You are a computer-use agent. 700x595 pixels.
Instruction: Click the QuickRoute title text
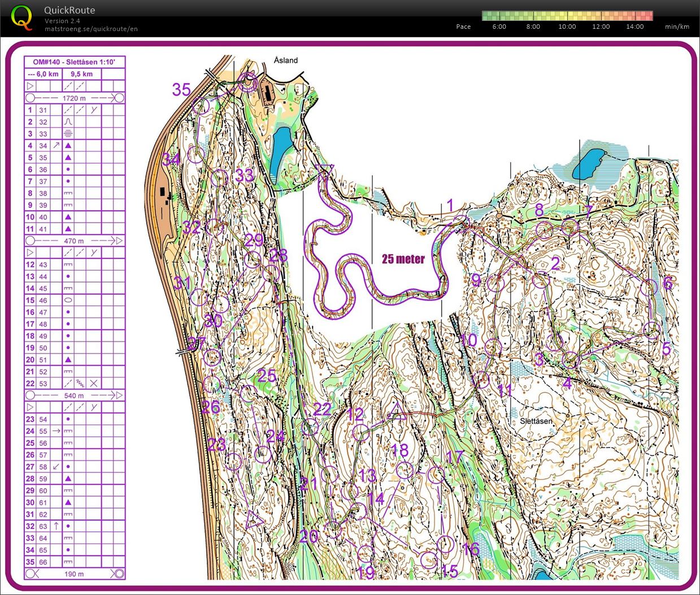coord(69,10)
